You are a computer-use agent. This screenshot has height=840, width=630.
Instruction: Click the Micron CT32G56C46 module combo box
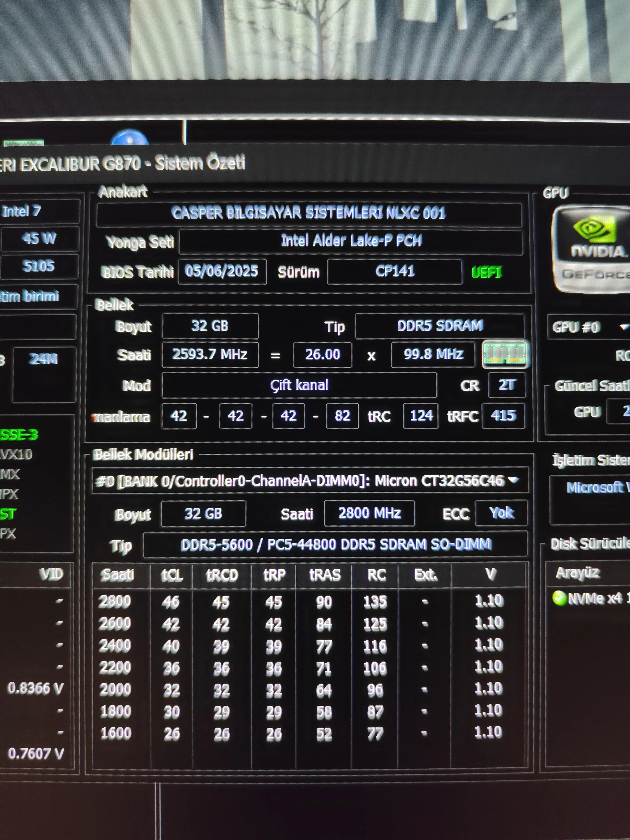[x=300, y=481]
